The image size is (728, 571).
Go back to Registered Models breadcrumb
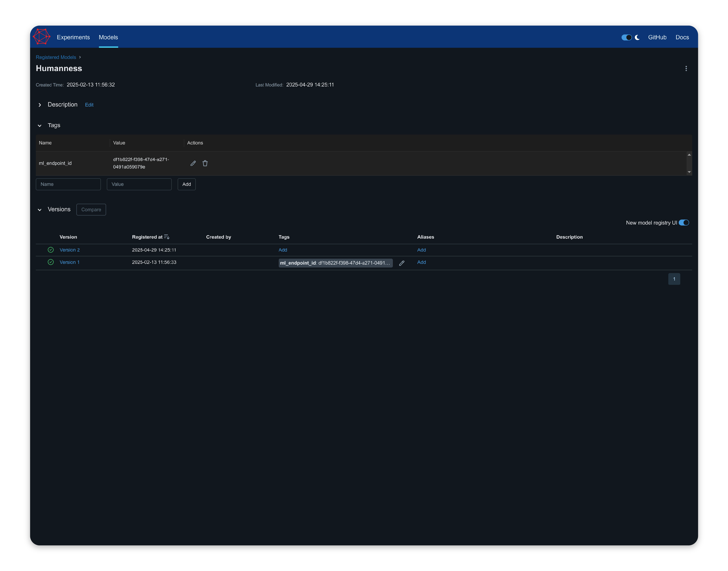click(x=56, y=57)
